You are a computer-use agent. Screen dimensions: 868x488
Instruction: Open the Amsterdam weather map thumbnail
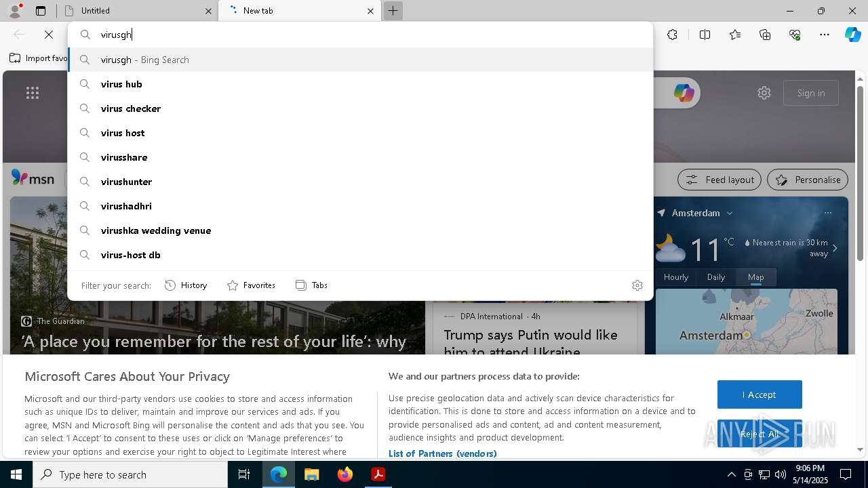pyautogui.click(x=747, y=321)
